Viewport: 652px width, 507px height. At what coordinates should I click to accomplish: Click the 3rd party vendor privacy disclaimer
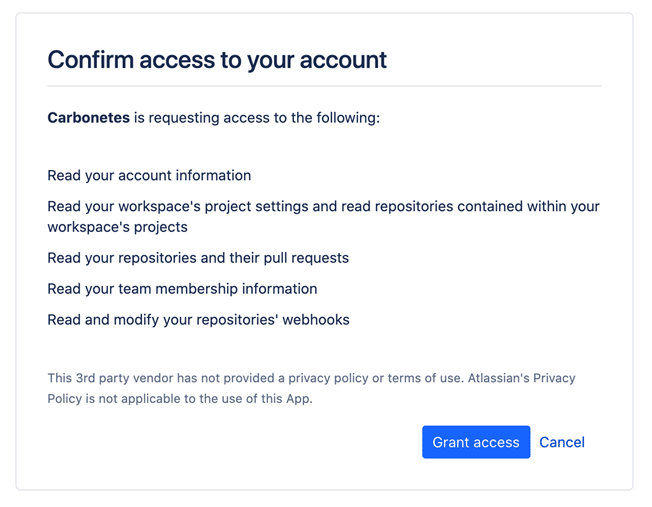point(311,388)
